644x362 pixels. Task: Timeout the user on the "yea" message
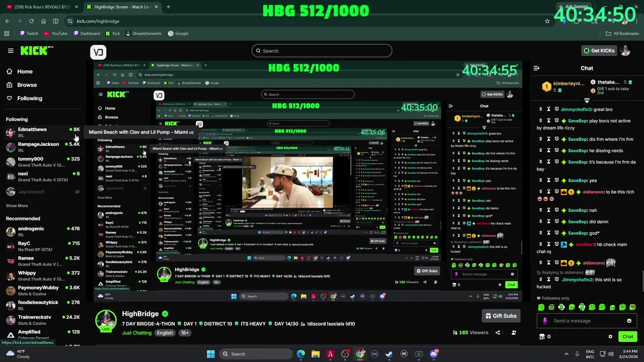click(x=549, y=180)
